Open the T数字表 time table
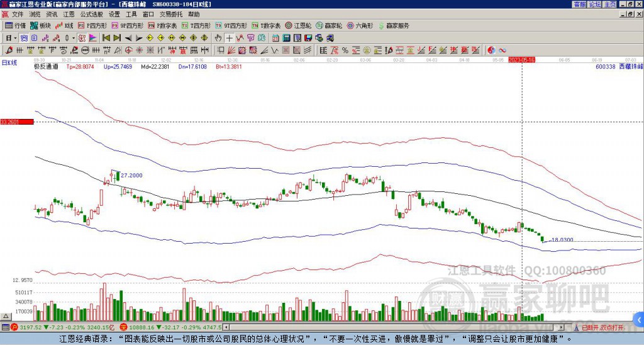The width and height of the screenshot is (644, 345). coord(266,25)
